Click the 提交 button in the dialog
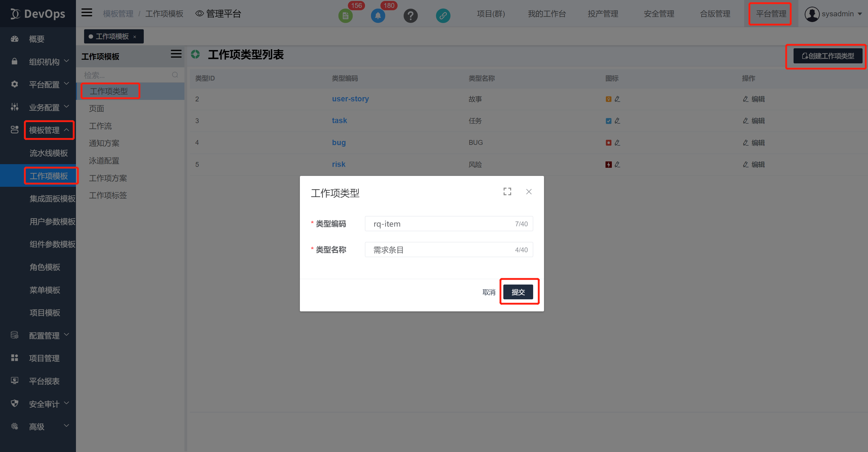This screenshot has height=452, width=868. pos(518,292)
